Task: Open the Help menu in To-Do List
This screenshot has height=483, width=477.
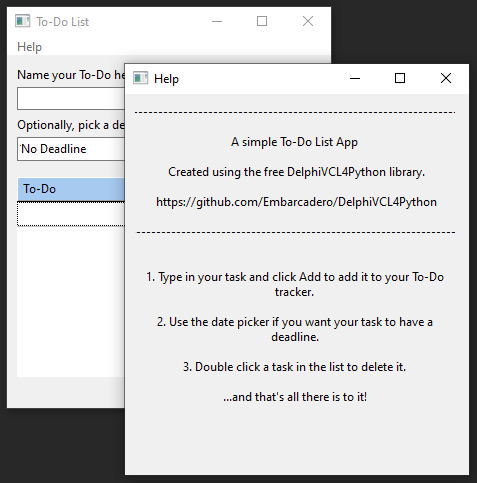Action: (29, 47)
